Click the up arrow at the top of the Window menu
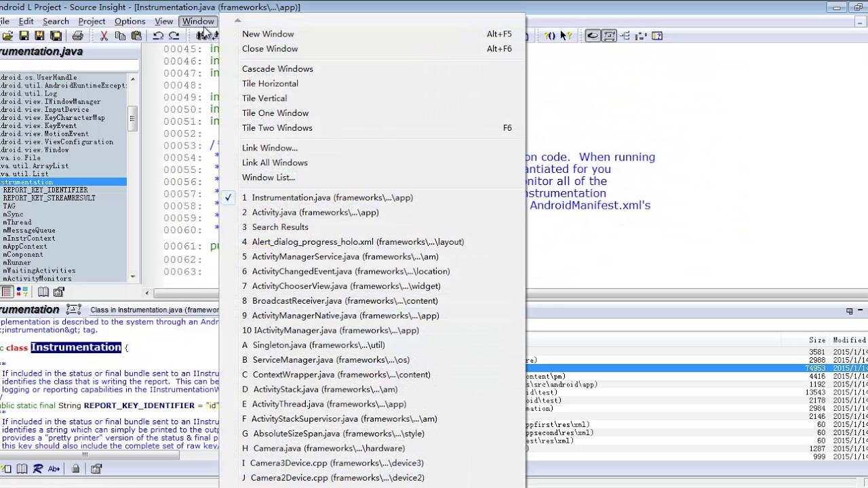 click(x=237, y=20)
